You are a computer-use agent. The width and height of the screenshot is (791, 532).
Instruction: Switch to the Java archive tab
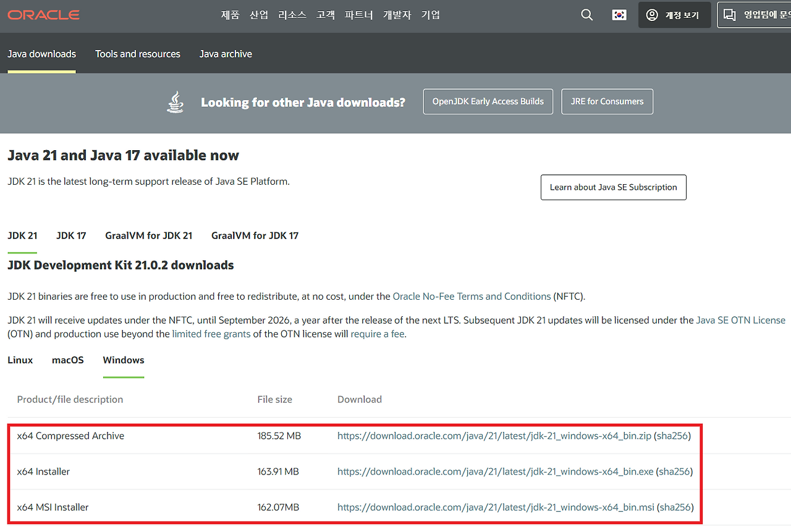click(x=226, y=54)
